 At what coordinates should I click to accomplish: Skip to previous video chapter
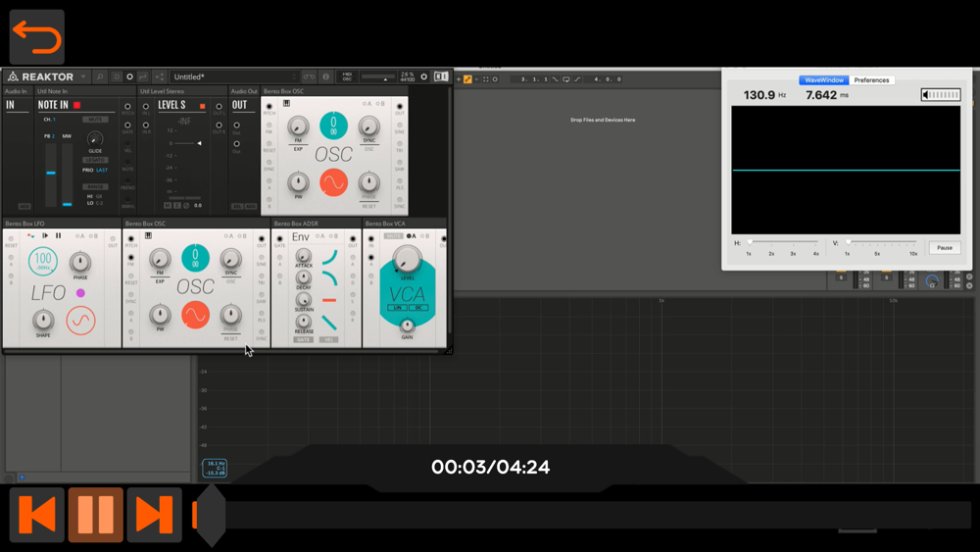pyautogui.click(x=37, y=515)
